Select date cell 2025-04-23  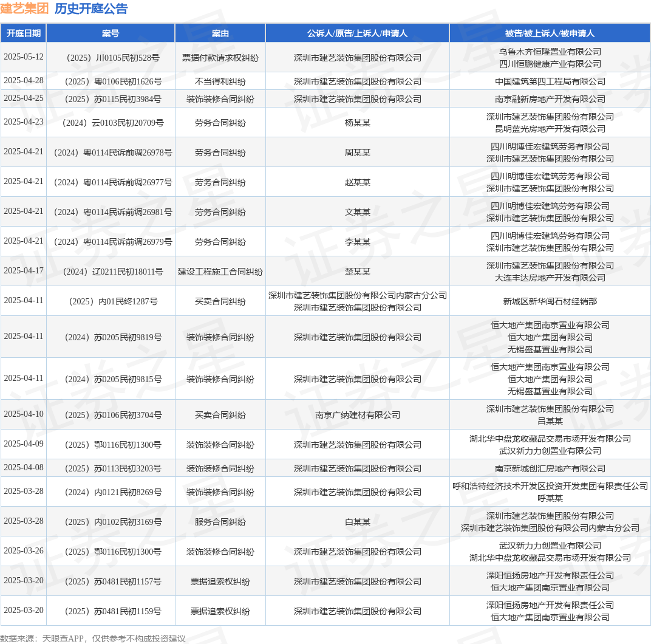(x=24, y=122)
